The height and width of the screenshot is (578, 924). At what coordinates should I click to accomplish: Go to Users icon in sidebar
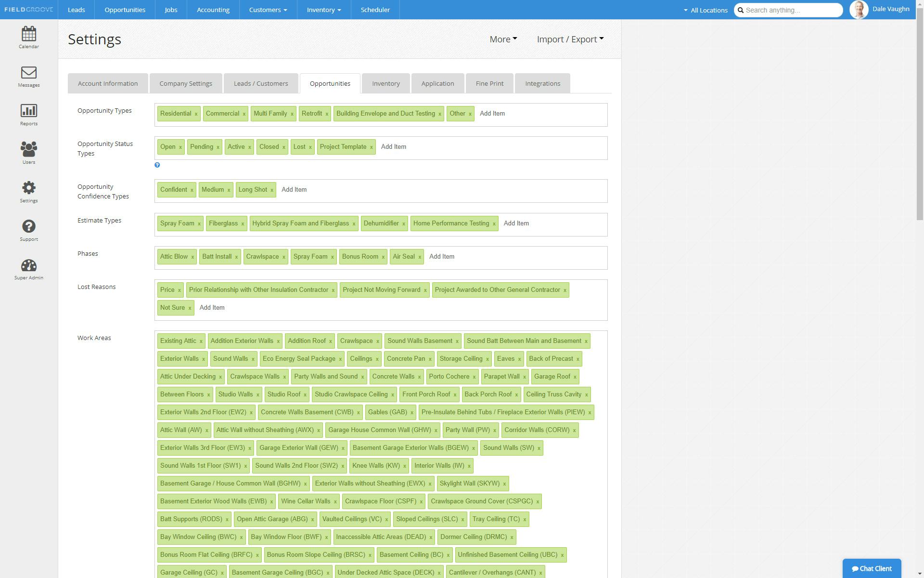tap(29, 150)
